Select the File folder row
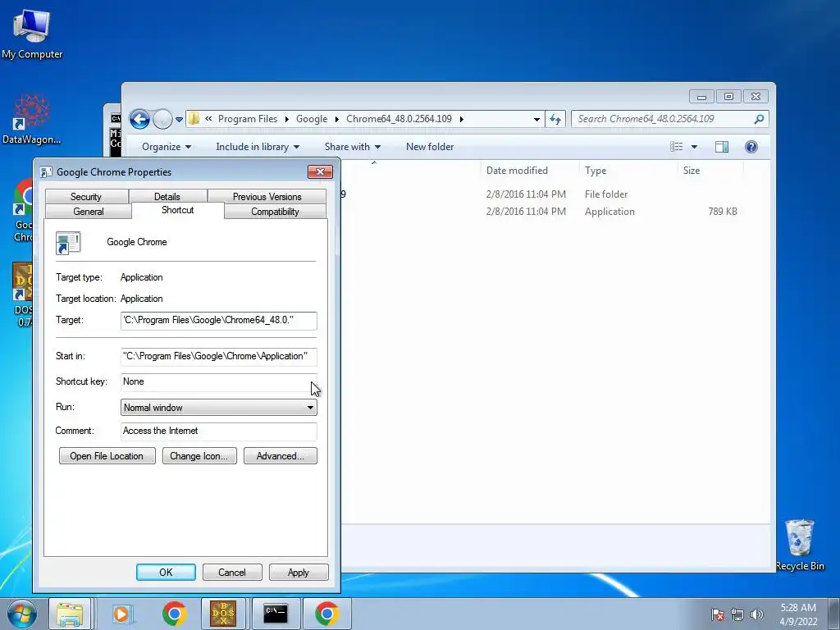The height and width of the screenshot is (630, 840). (x=541, y=194)
